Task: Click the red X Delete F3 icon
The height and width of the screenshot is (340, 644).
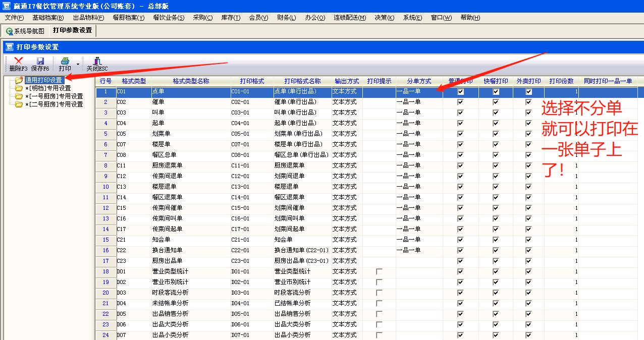Action: (x=18, y=61)
